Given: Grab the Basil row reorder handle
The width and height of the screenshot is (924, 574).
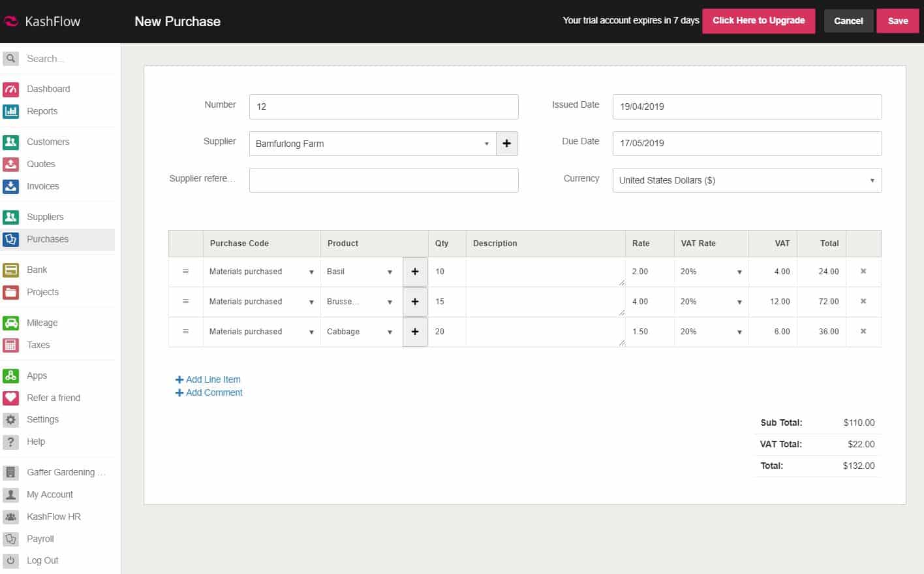Looking at the screenshot, I should (x=185, y=271).
